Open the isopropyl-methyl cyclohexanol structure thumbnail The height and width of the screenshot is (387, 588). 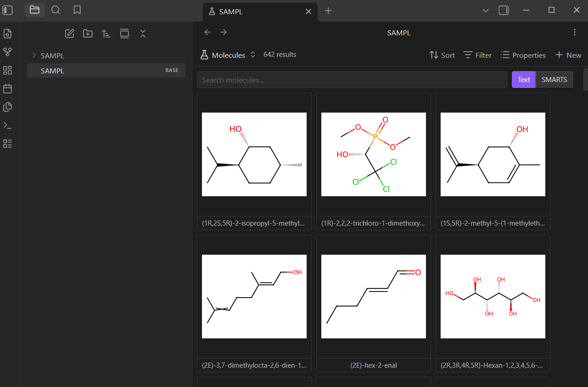tap(254, 155)
